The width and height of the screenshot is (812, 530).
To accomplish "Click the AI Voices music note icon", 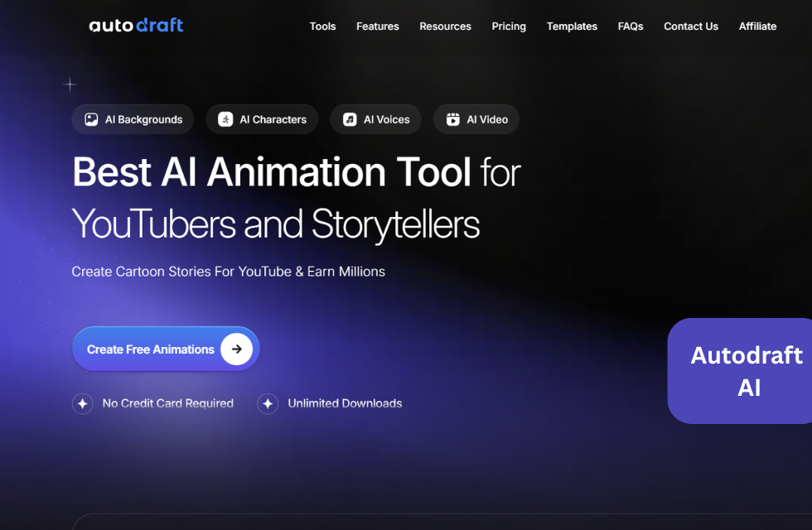I will 350,119.
